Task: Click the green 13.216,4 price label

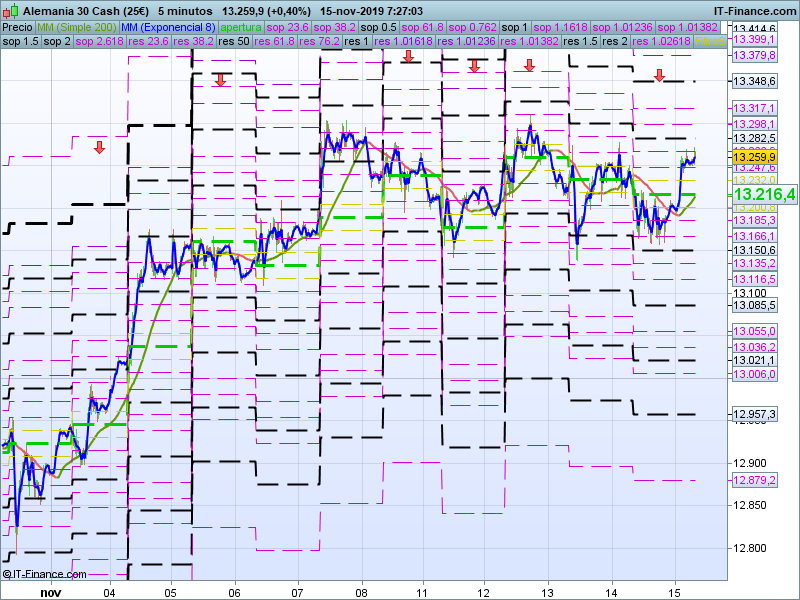Action: click(x=764, y=194)
